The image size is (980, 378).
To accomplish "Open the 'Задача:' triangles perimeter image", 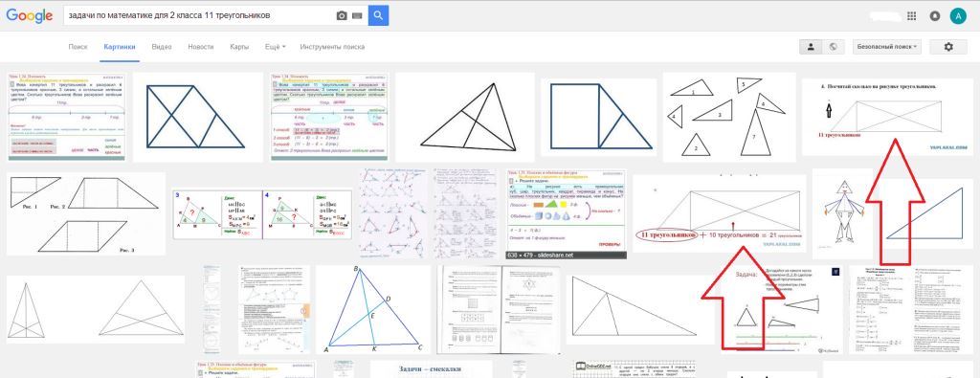I will (x=782, y=310).
